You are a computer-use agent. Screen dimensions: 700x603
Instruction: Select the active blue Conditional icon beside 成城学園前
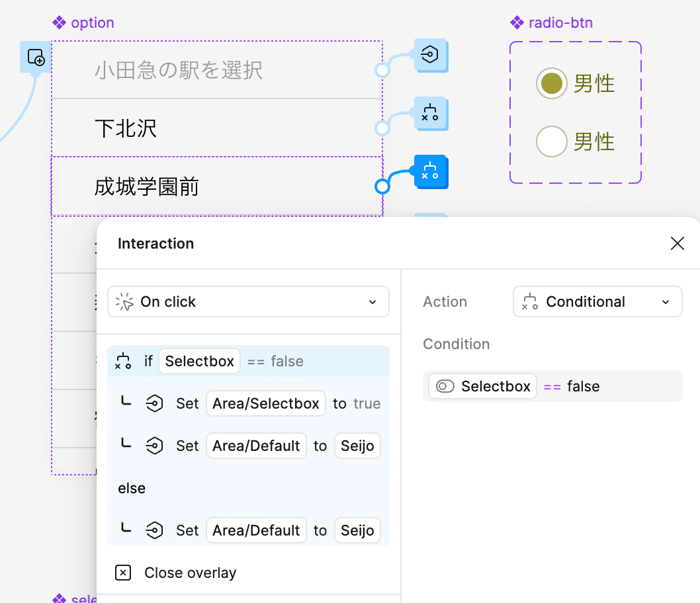tap(431, 172)
